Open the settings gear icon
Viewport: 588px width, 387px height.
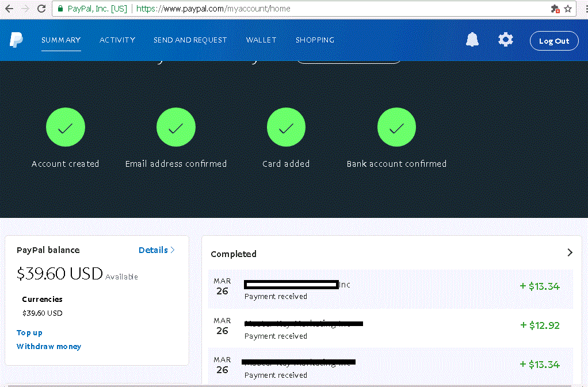506,39
